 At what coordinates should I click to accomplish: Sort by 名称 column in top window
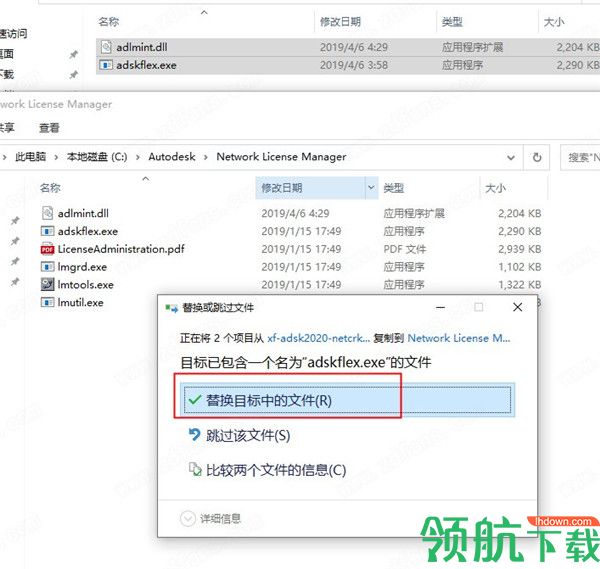point(109,21)
